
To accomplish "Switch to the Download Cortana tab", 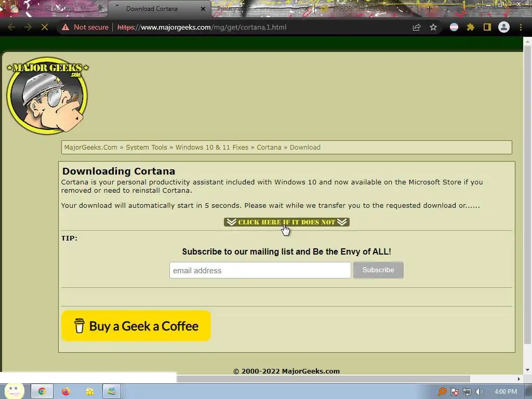I will coord(152,9).
